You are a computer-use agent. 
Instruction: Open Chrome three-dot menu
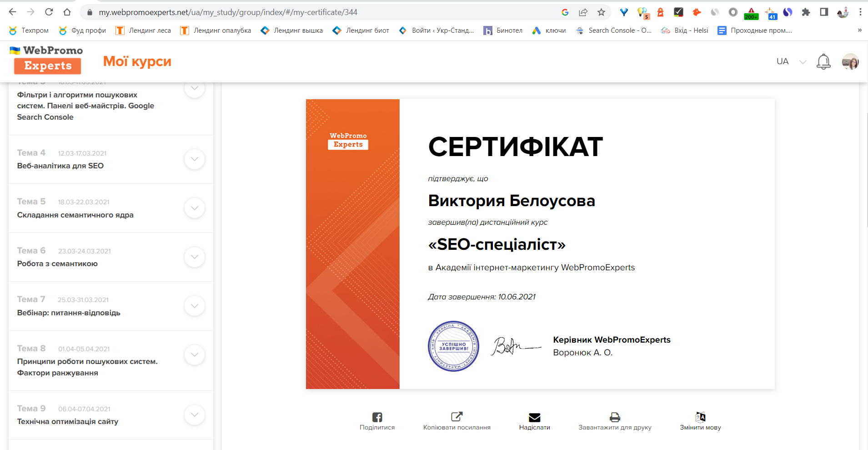point(860,12)
